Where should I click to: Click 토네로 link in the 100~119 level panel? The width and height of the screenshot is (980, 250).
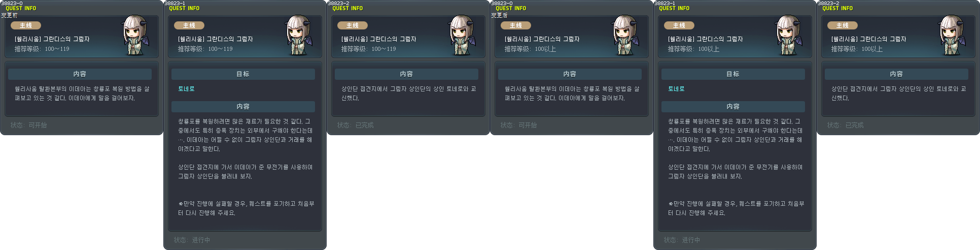pyautogui.click(x=186, y=89)
